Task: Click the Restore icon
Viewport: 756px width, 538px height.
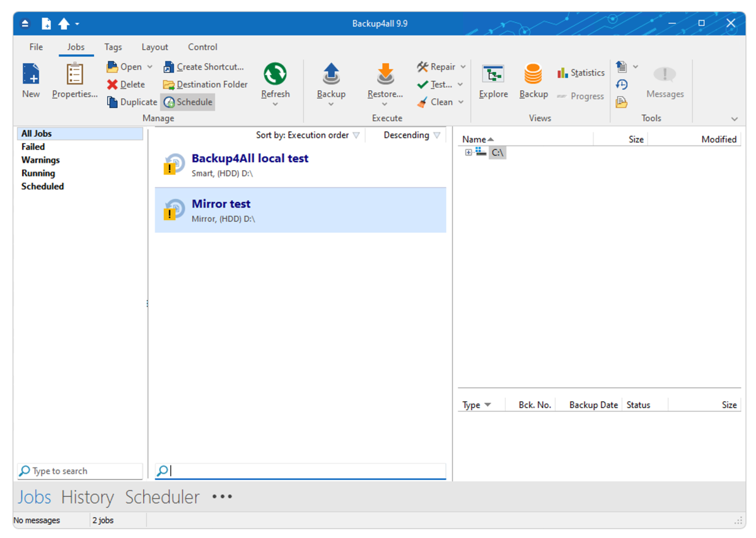Action: [385, 74]
